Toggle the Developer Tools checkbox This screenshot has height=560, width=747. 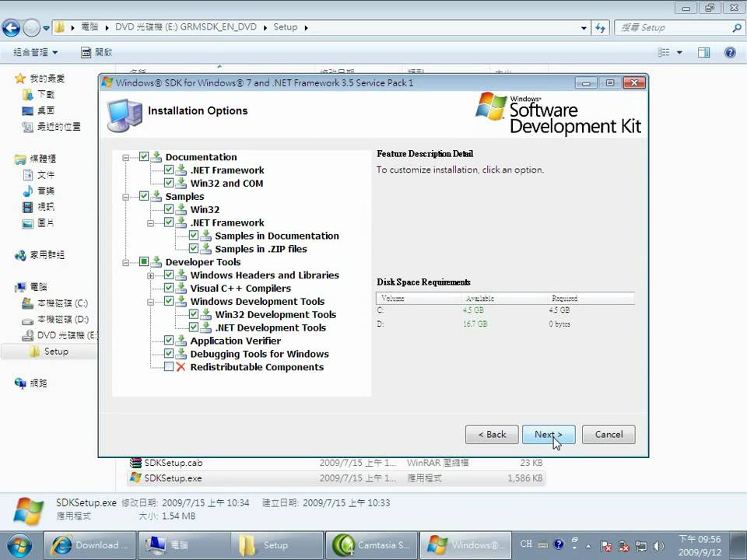[x=144, y=261]
